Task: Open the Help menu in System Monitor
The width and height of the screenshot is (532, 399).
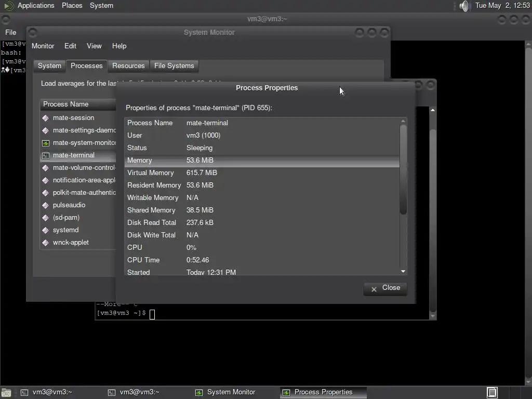Action: 119,46
